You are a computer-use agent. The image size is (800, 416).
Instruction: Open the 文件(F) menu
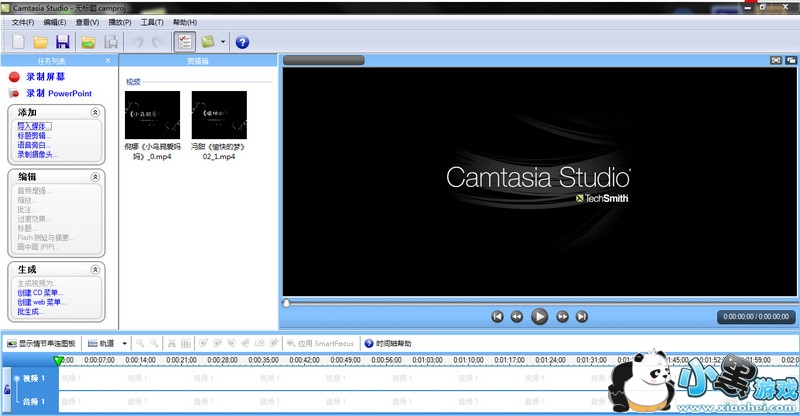[23, 21]
